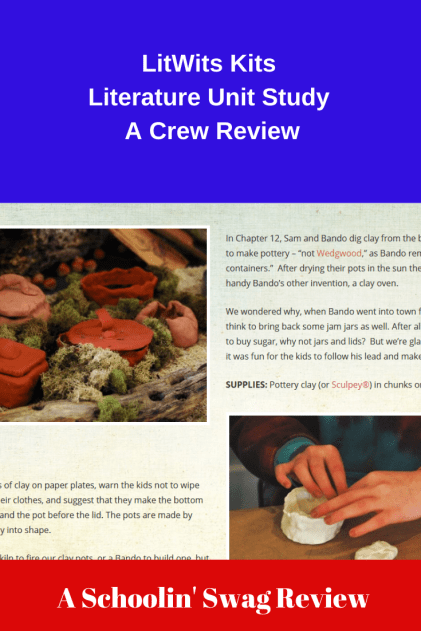Click the square red clay box in photo
The height and width of the screenshot is (631, 421).
tap(22, 372)
